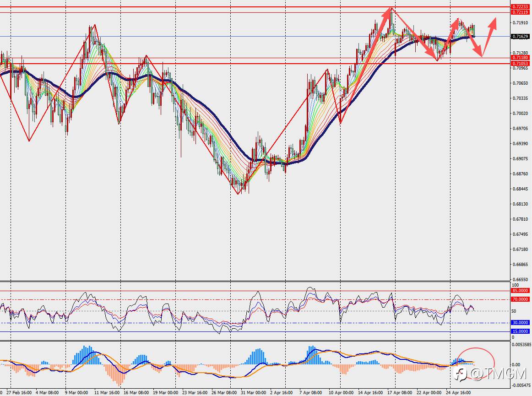
Task: Select the oscillator scale label 50
Action: pyautogui.click(x=514, y=311)
